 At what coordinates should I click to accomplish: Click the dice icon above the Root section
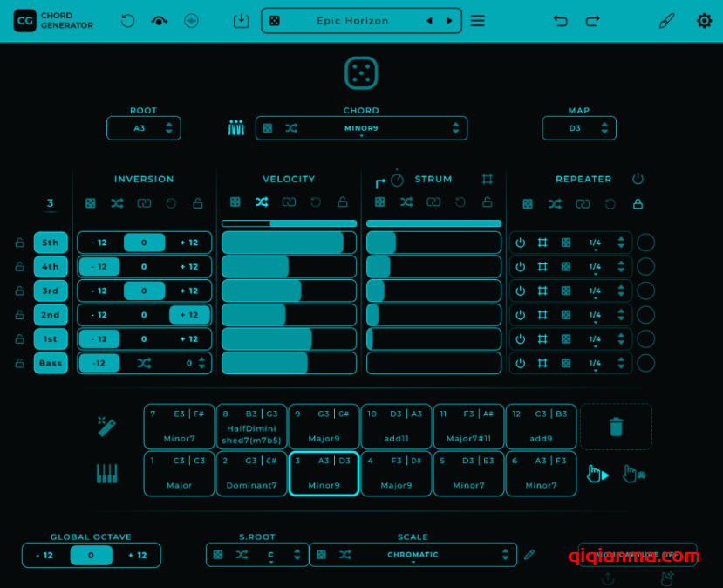pyautogui.click(x=361, y=75)
